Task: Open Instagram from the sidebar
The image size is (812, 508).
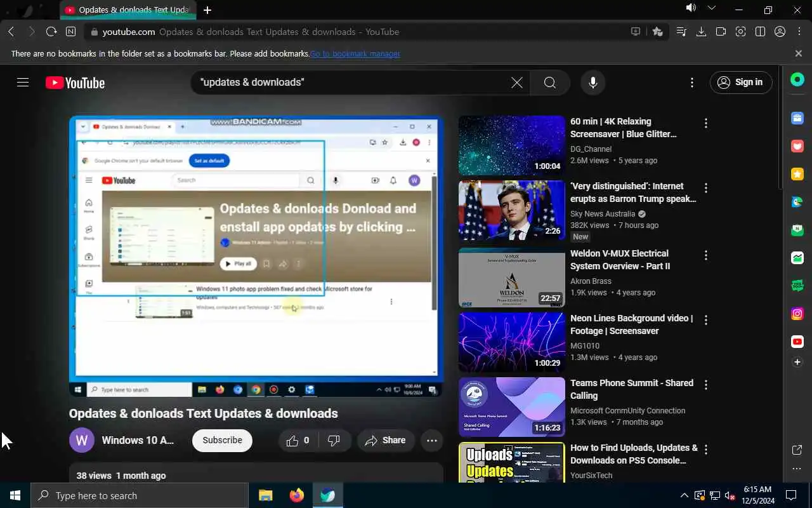Action: (797, 314)
